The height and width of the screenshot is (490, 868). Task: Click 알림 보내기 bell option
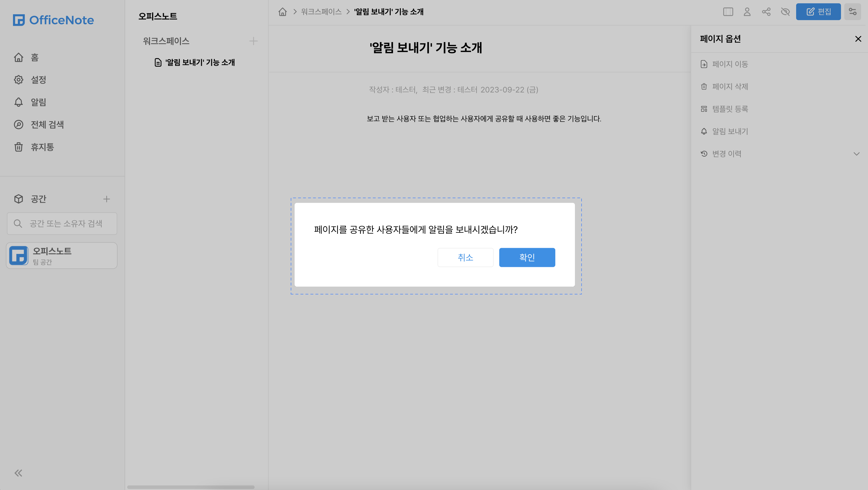pos(730,131)
